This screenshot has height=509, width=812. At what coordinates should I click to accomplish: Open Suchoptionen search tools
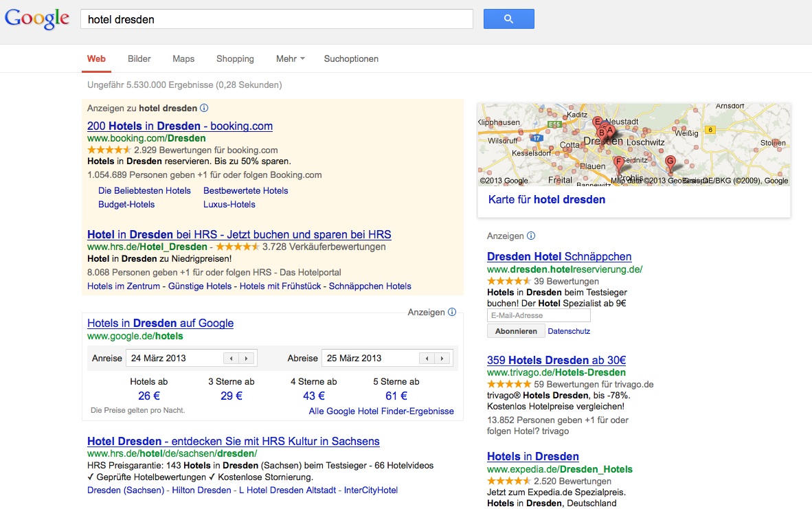point(351,58)
